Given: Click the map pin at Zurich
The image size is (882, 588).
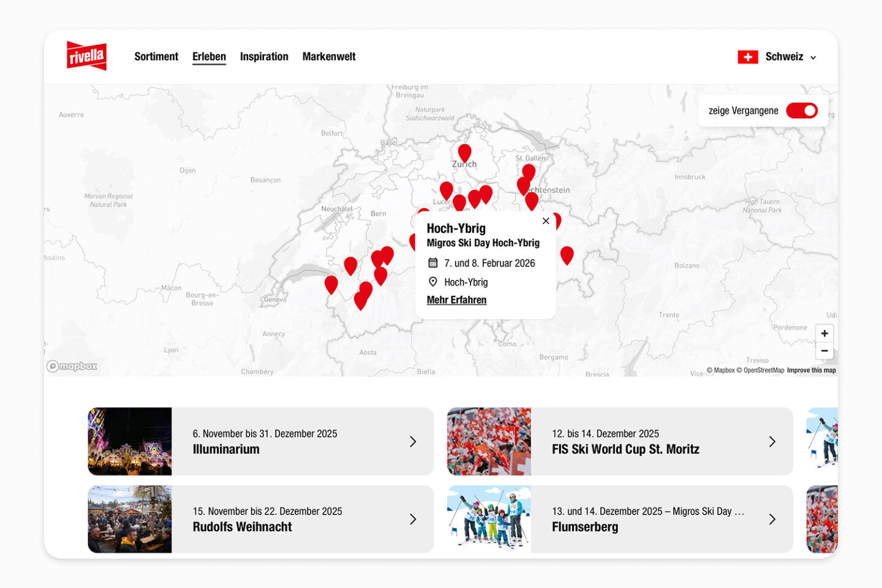Looking at the screenshot, I should click(465, 152).
